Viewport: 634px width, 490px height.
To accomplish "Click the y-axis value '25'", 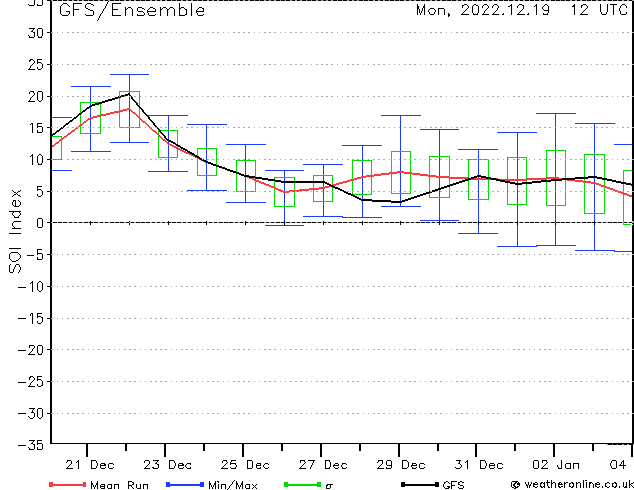I will (x=35, y=65).
